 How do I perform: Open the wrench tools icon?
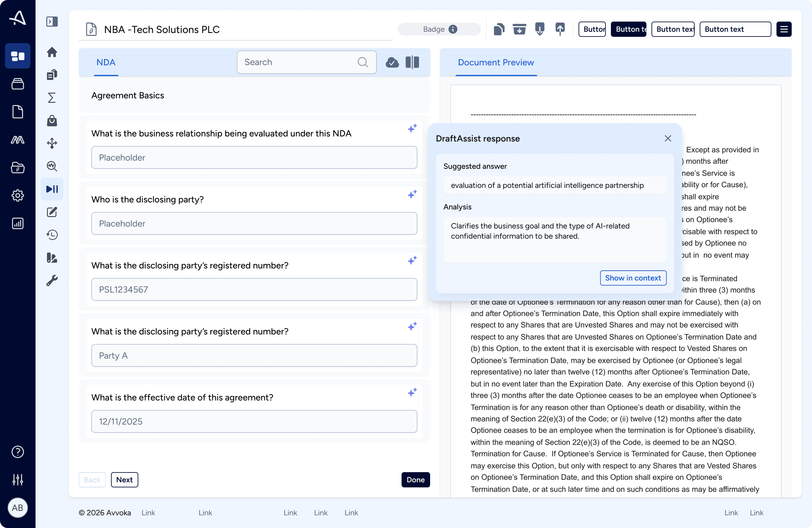pos(52,280)
